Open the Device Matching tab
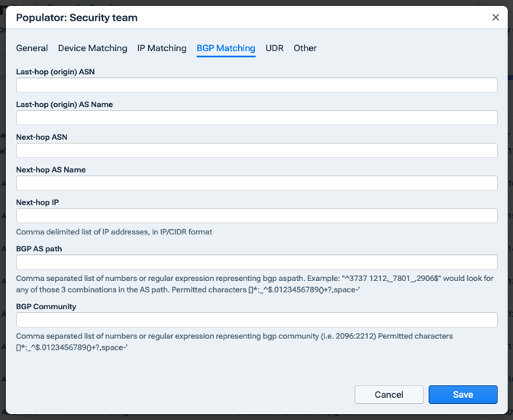 92,48
